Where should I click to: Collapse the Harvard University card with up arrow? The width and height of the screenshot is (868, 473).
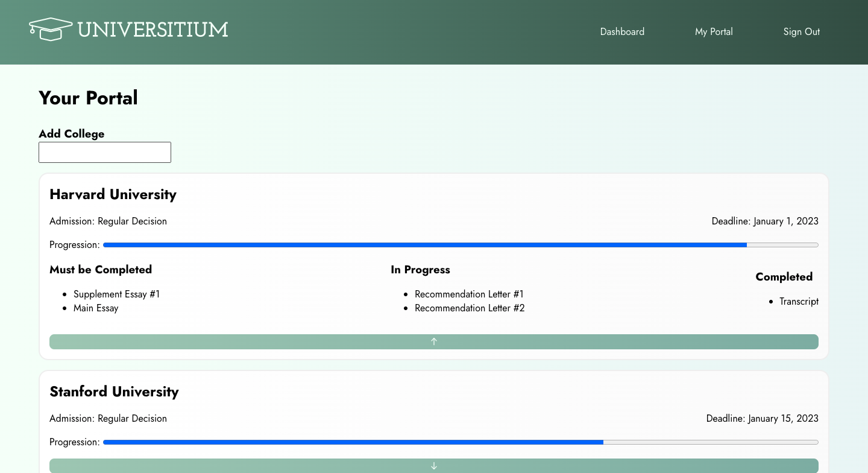(x=434, y=341)
